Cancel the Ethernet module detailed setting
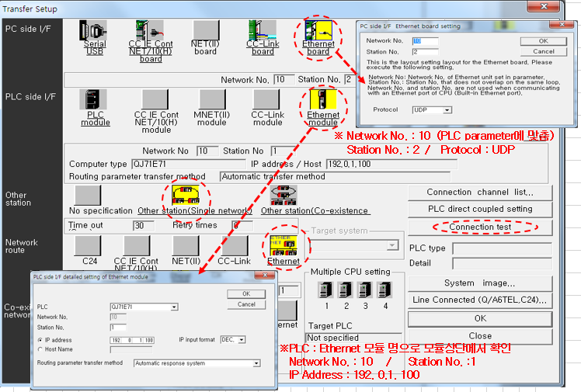Screen dimensions: 581x392 click(x=246, y=304)
